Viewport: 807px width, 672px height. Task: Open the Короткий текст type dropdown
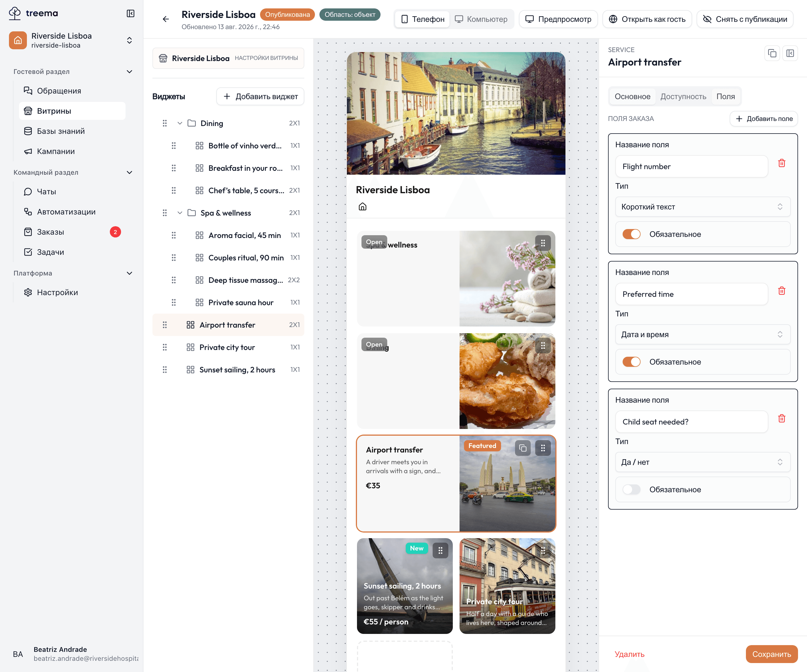click(x=702, y=207)
